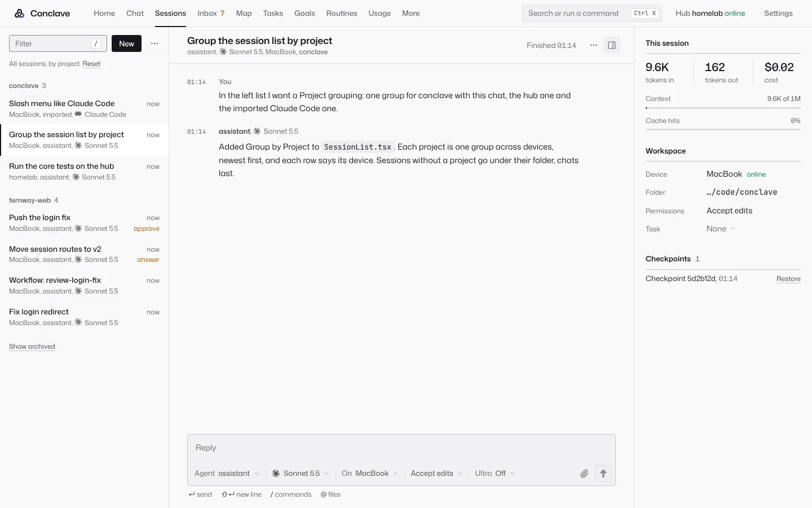The image size is (812, 508).
Task: Open the Usage tab
Action: pyautogui.click(x=379, y=13)
